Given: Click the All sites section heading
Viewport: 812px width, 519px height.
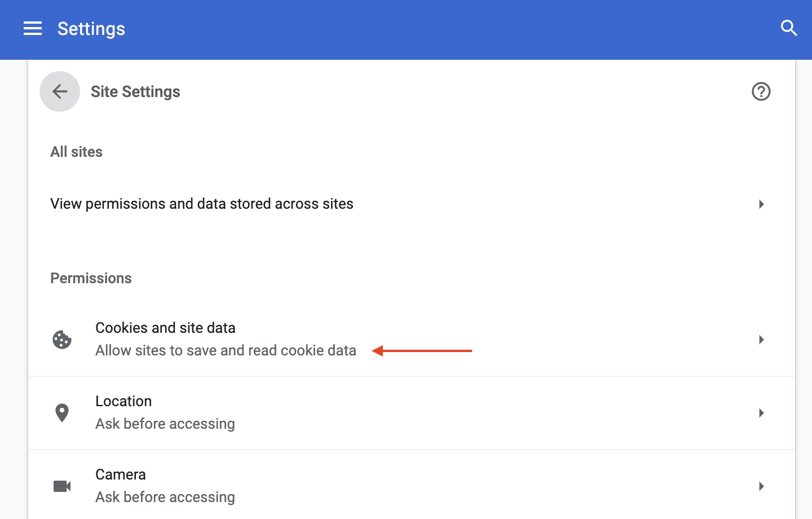Looking at the screenshot, I should [x=76, y=151].
